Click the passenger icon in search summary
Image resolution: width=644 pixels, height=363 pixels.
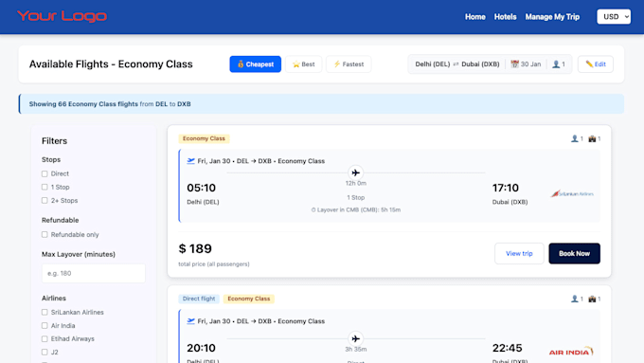556,64
